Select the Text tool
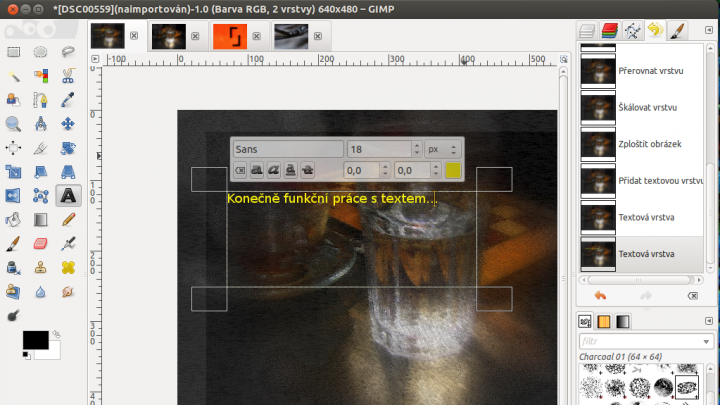This screenshot has width=720, height=405. coord(68,196)
